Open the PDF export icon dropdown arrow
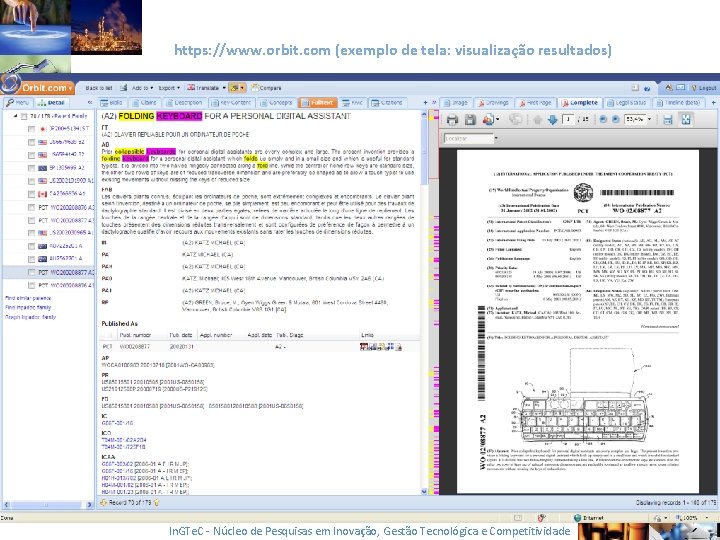Screen dimensions: 720x540 coord(497,120)
